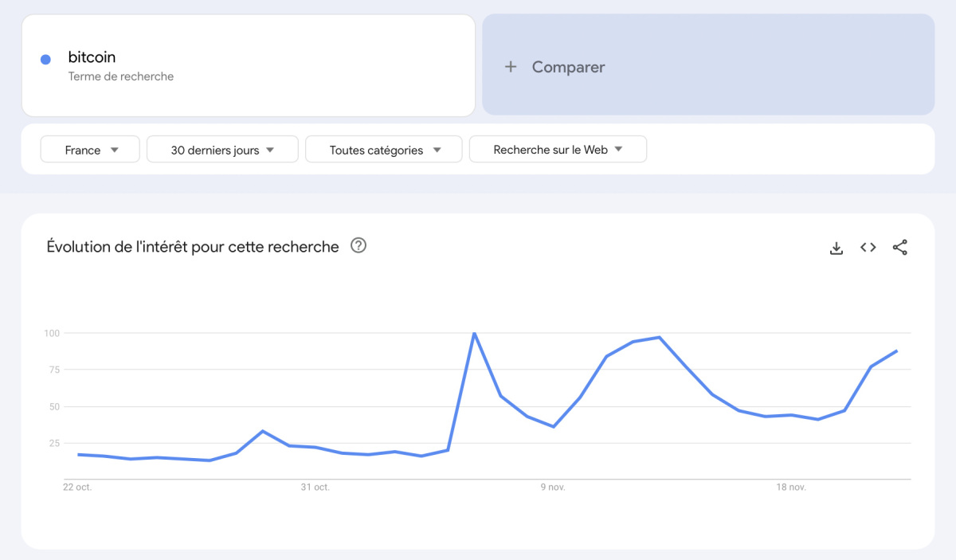Click the chart title 'Évolution de l'intérêt pour cette recherche'
This screenshot has height=560, width=956.
[x=193, y=247]
